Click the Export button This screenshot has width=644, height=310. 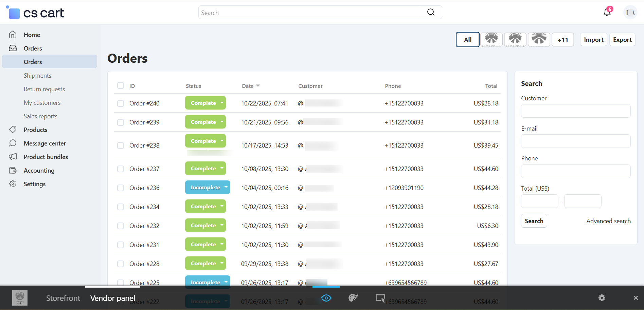tap(622, 40)
